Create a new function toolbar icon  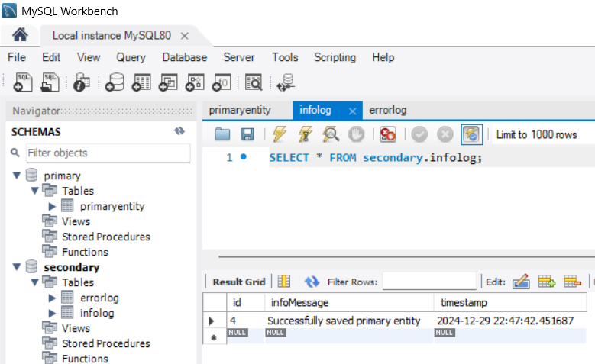click(222, 82)
